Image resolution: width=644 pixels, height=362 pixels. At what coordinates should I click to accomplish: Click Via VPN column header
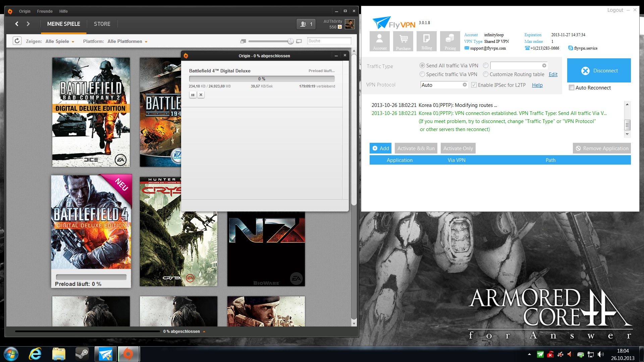(456, 160)
